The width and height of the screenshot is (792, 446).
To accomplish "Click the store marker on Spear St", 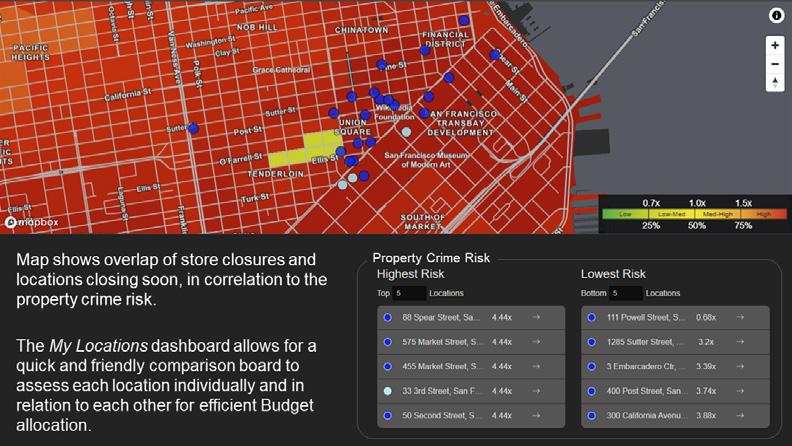I will click(495, 55).
